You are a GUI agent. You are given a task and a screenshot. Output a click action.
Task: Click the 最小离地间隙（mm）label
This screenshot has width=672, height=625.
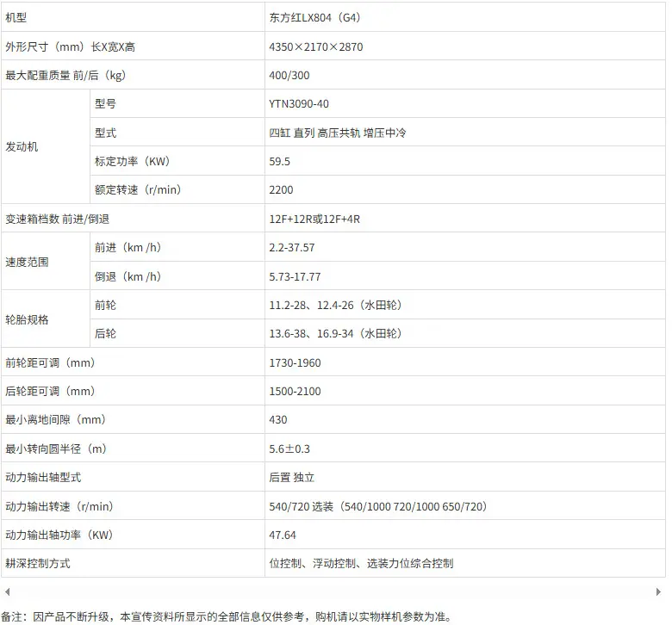point(56,419)
